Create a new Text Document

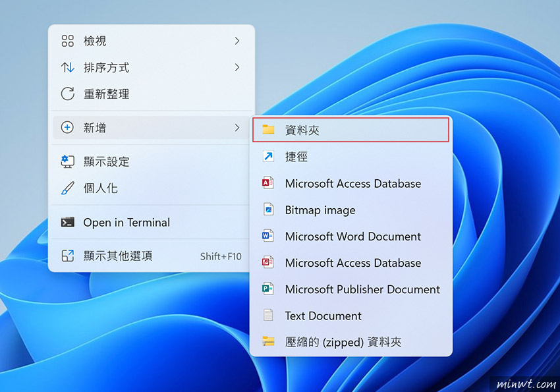[x=350, y=316]
